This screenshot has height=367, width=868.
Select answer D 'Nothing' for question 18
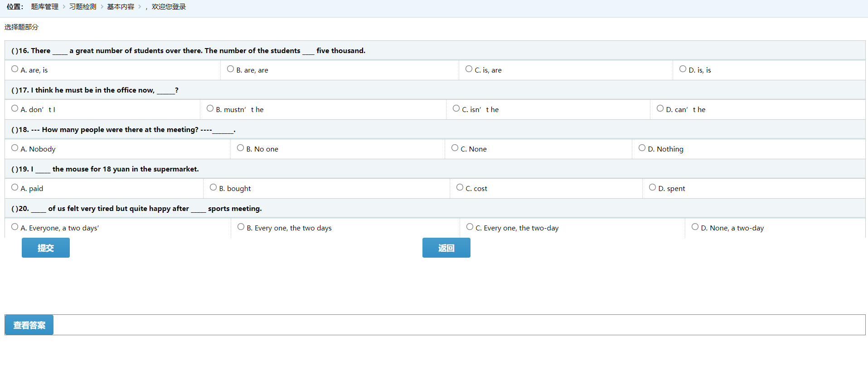642,148
